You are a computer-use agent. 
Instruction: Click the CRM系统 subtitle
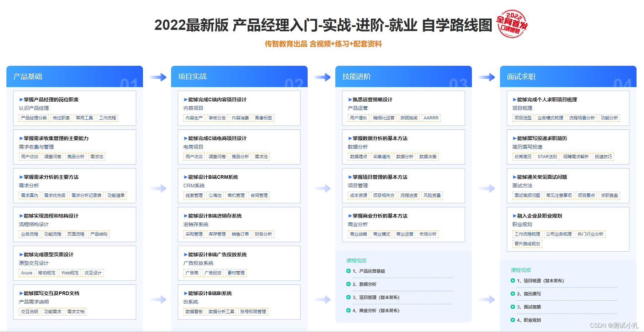194,186
